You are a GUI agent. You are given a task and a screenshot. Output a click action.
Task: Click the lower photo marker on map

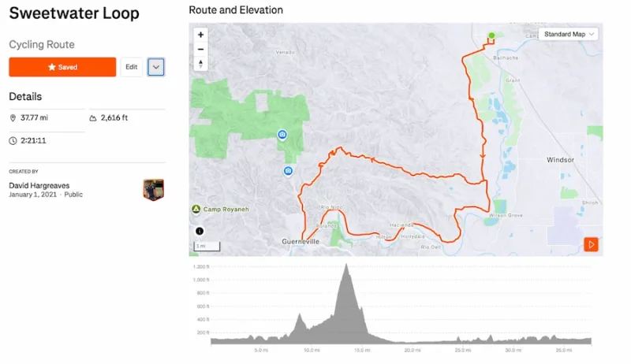coord(289,170)
